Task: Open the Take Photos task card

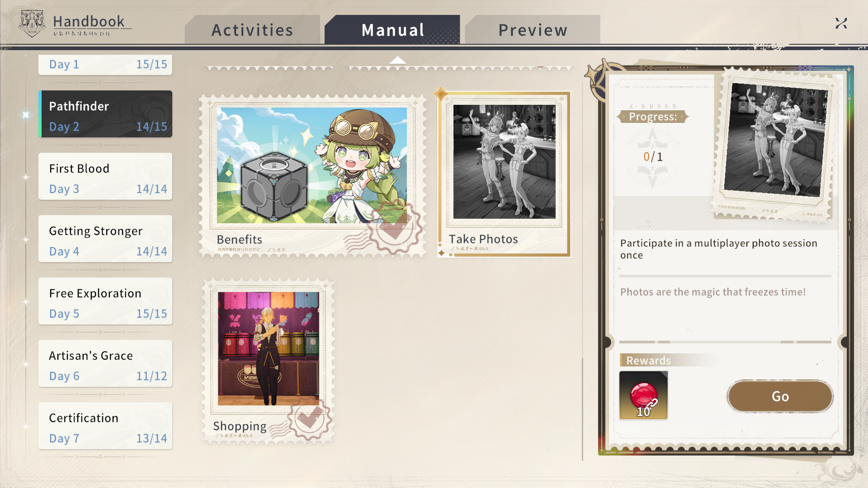Action: coord(504,174)
